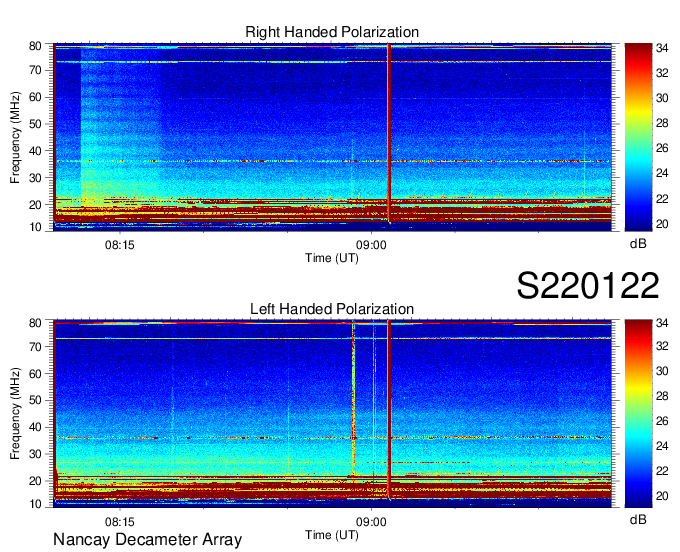Click 08:15 time tick of Left Handed plot
This screenshot has width=680, height=552.
point(120,521)
